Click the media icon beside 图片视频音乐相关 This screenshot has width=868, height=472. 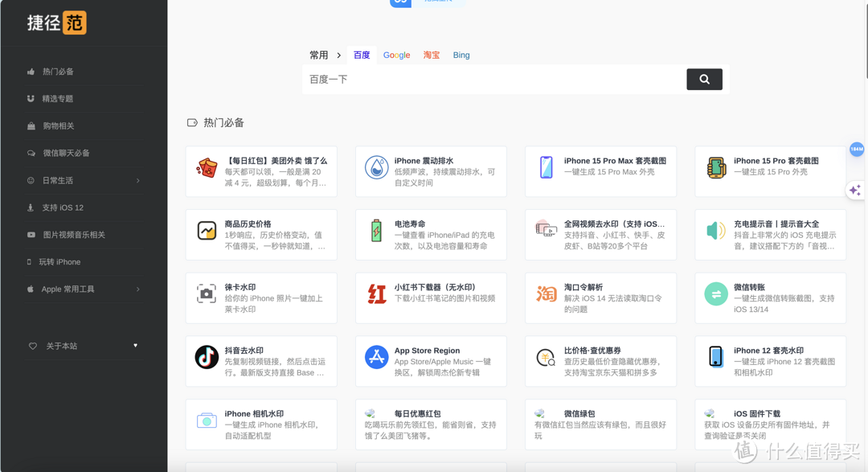point(31,235)
